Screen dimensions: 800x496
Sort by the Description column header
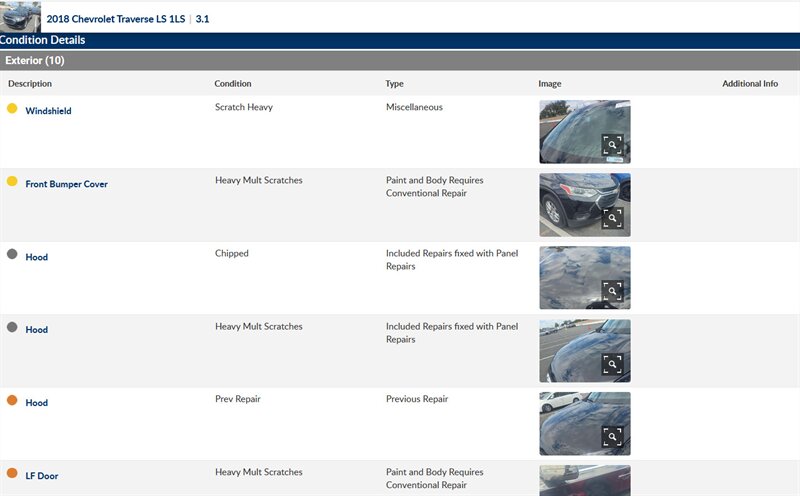pos(30,84)
